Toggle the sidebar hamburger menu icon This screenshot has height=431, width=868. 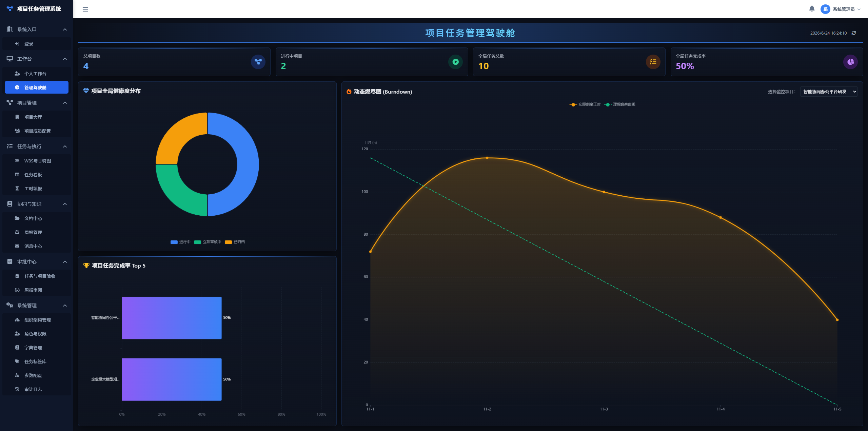tap(85, 9)
